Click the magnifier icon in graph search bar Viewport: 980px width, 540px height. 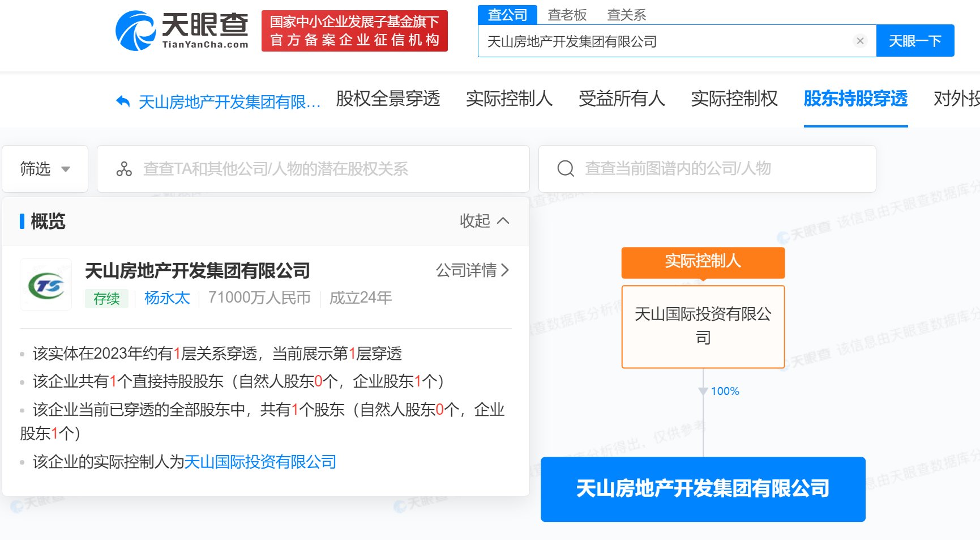point(565,168)
